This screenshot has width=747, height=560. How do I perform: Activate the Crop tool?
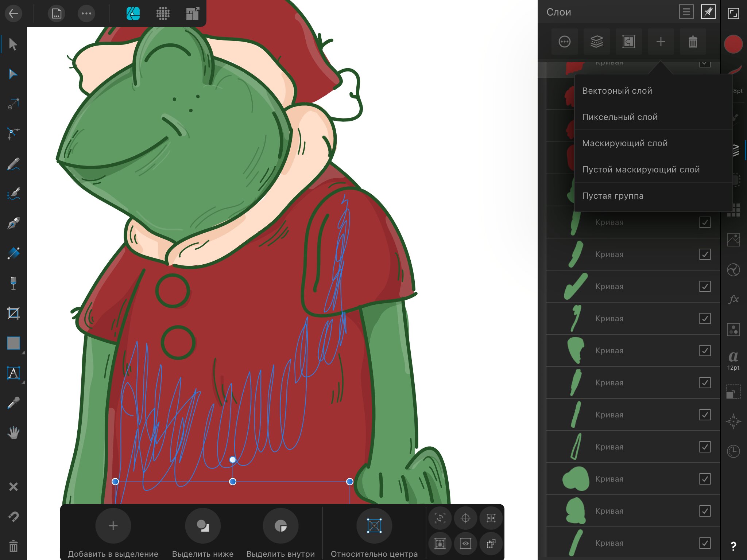click(13, 313)
